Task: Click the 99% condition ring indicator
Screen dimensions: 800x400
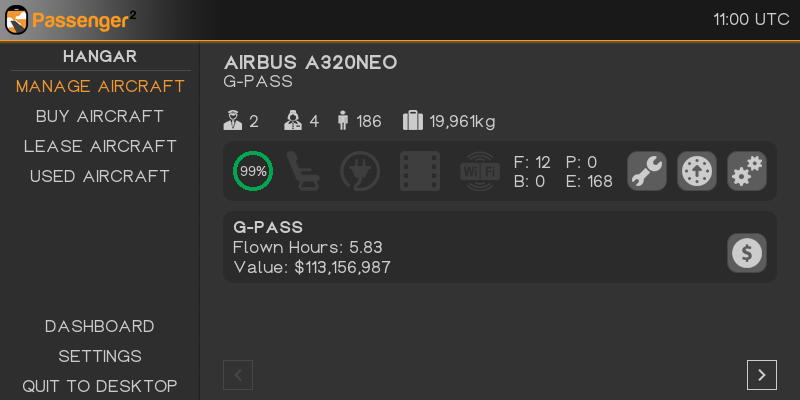Action: click(x=253, y=171)
